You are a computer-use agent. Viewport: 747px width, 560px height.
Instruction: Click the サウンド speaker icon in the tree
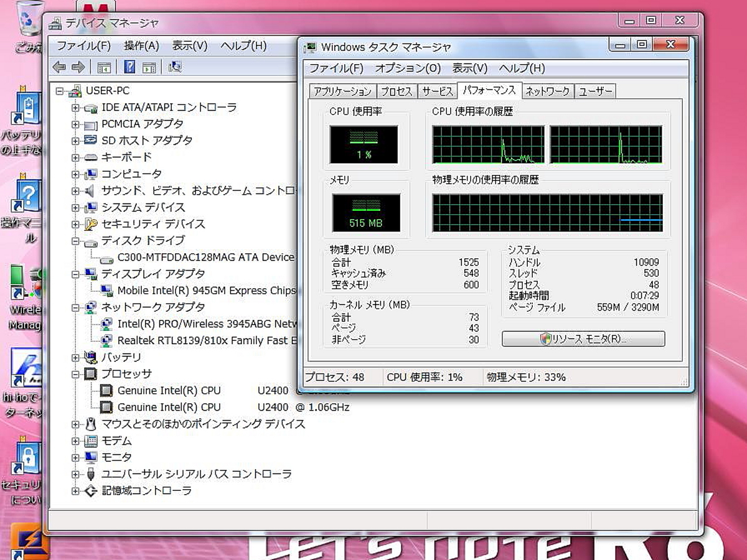tap(91, 190)
